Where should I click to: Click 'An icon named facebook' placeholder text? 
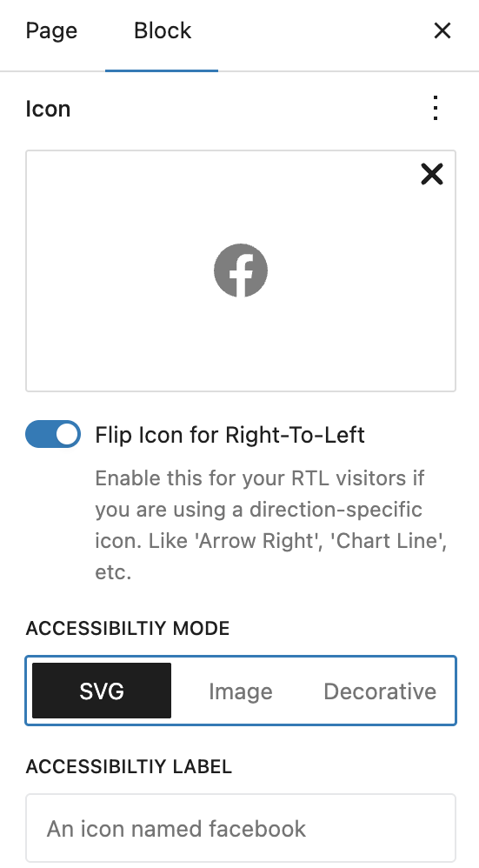click(176, 829)
